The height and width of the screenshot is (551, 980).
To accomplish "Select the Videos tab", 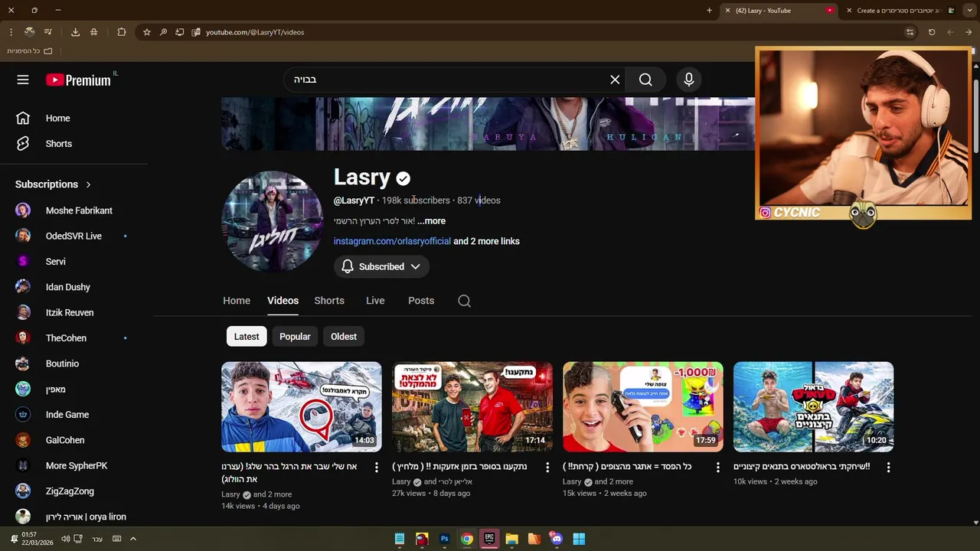I will pos(283,301).
